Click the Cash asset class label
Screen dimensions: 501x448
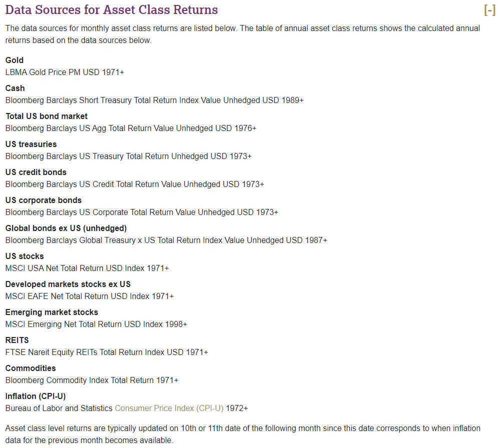tap(15, 88)
